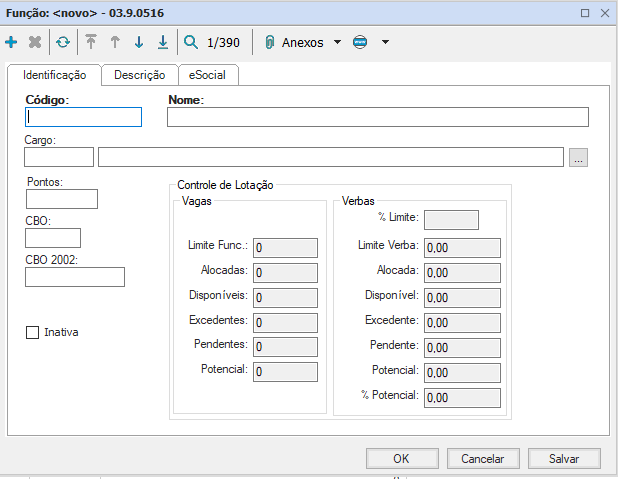The height and width of the screenshot is (479, 618).
Task: Switch to the Descrição tab
Action: tap(139, 75)
